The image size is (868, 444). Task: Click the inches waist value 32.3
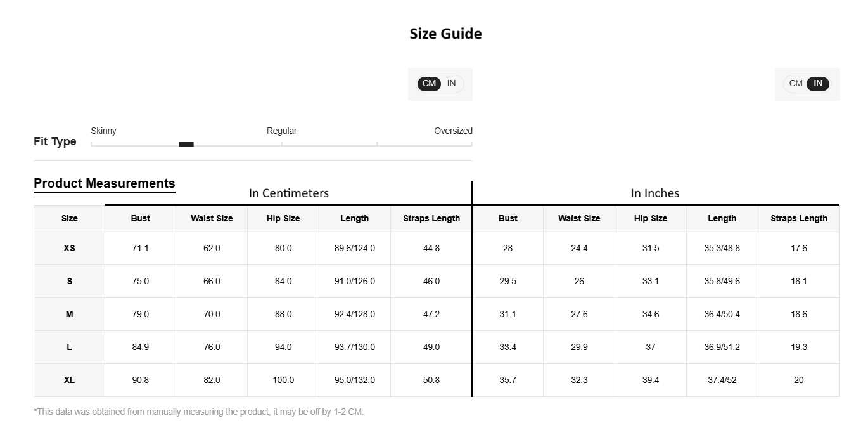(579, 380)
